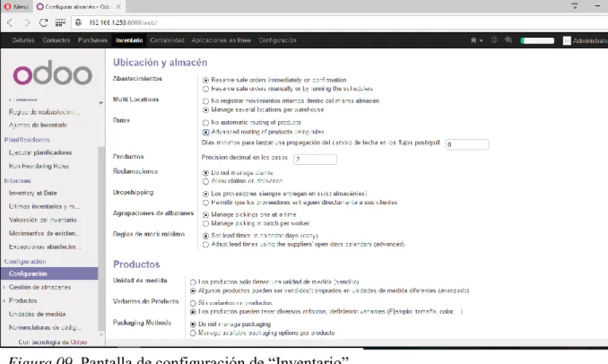Screen dimensions: 608x364
Task: Open the Opera Menu button
Action: tap(16, 6)
